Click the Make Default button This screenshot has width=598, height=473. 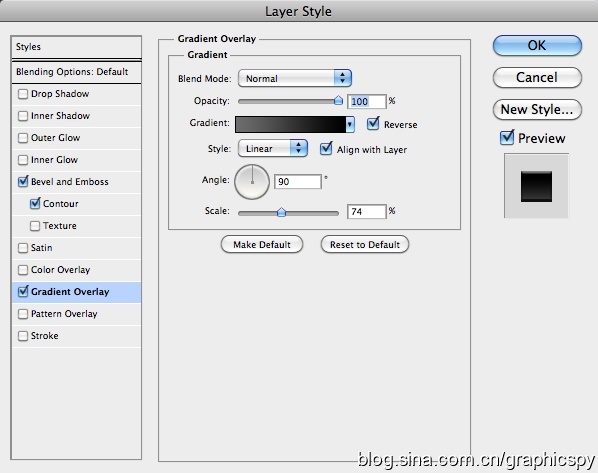(x=262, y=245)
